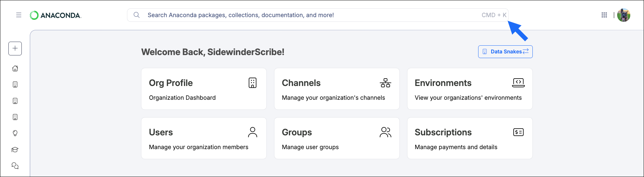Viewport: 644px width, 177px height.
Task: Open the chat bubbles icon in sidebar
Action: (x=15, y=166)
